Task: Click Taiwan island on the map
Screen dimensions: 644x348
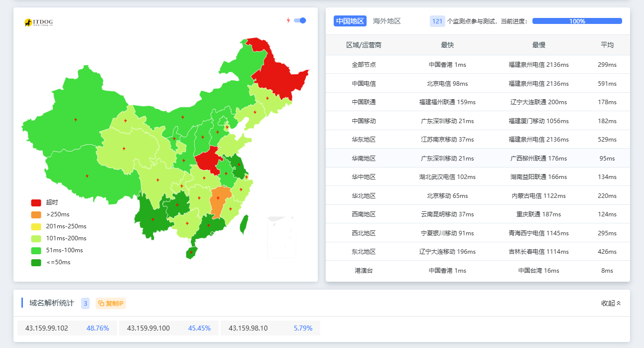Action: pyautogui.click(x=244, y=224)
